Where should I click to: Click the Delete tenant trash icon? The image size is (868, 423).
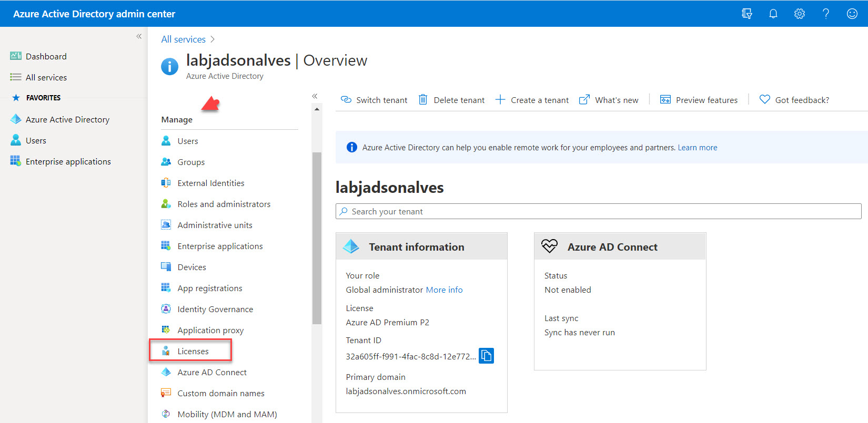pyautogui.click(x=422, y=99)
